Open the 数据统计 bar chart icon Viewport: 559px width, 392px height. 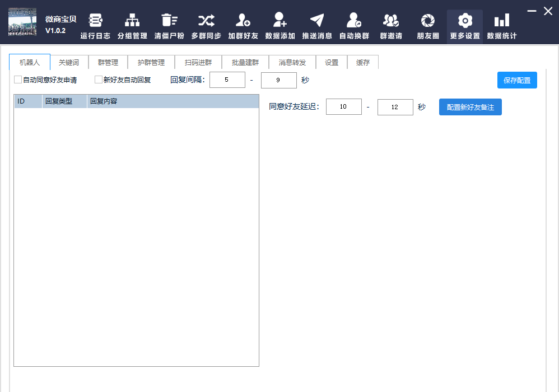[501, 21]
